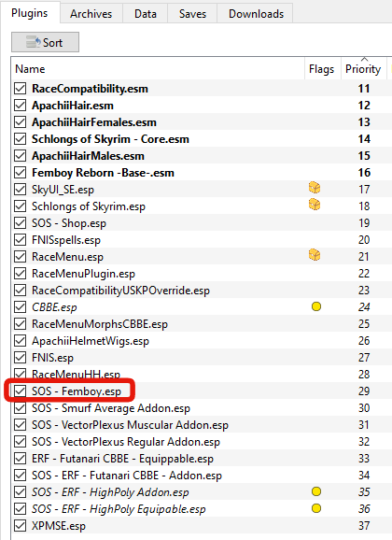Sort by the Priority column header
392x540 pixels.
click(x=363, y=69)
